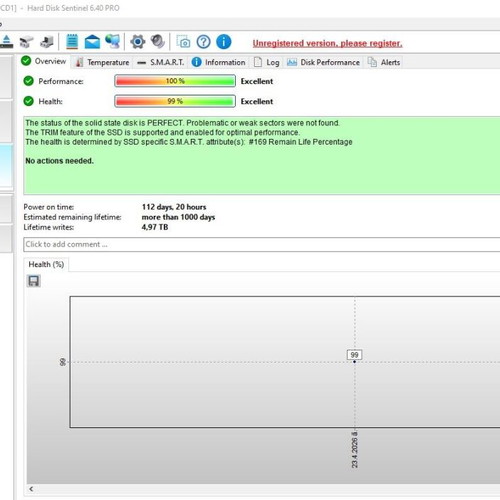The height and width of the screenshot is (500, 500).
Task: Open the configuration gear icon
Action: click(137, 42)
